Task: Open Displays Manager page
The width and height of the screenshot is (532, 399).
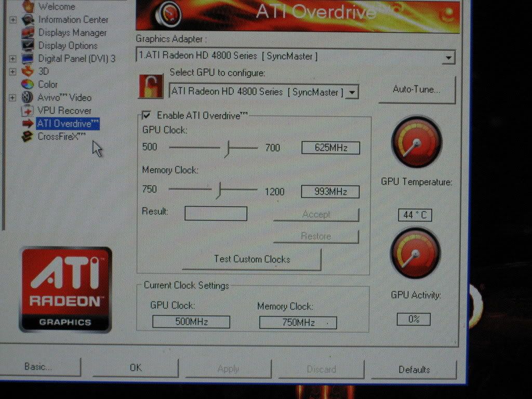Action: [72, 33]
